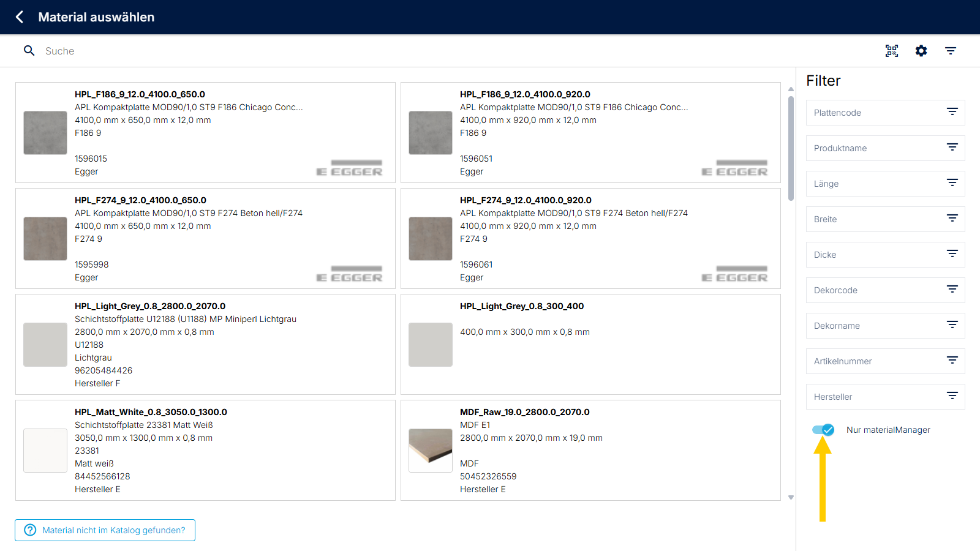Open the Plattencode filter

point(886,113)
